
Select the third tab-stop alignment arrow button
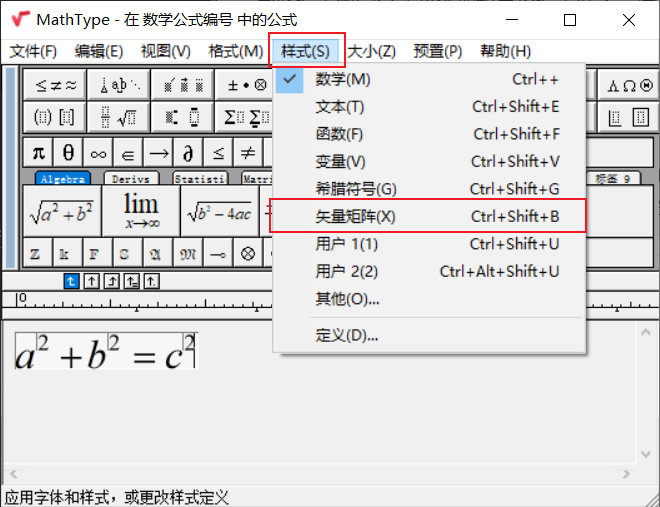click(112, 281)
